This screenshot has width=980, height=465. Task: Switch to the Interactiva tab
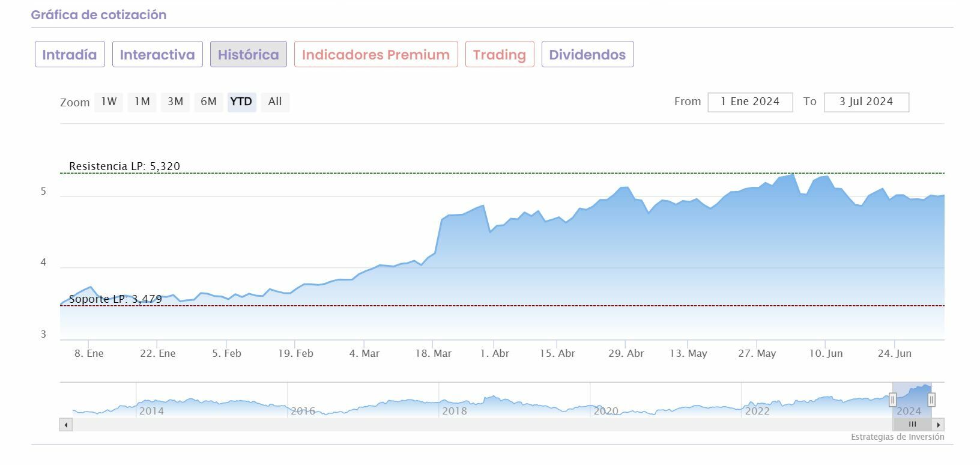157,55
